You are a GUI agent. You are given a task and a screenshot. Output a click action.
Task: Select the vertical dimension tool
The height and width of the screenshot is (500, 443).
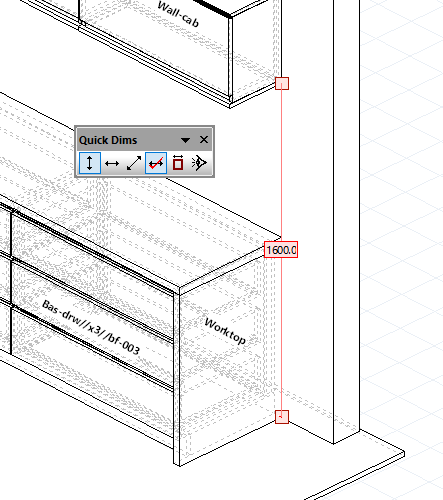90,163
